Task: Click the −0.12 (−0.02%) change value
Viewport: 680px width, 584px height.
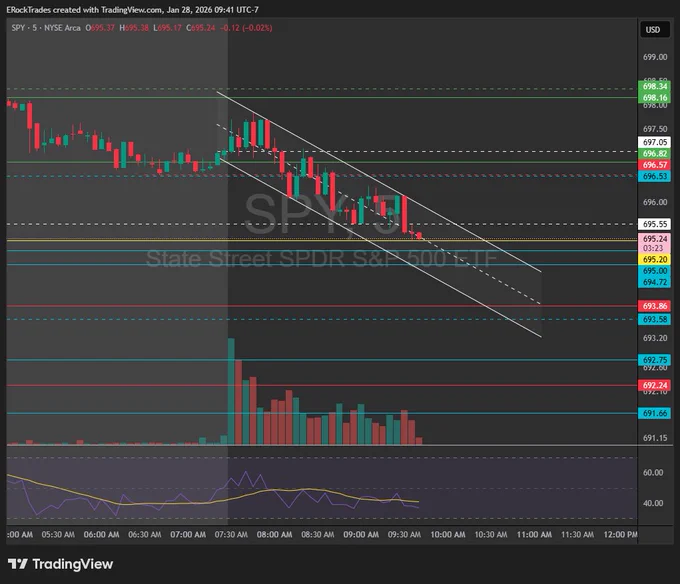Action: 246,28
